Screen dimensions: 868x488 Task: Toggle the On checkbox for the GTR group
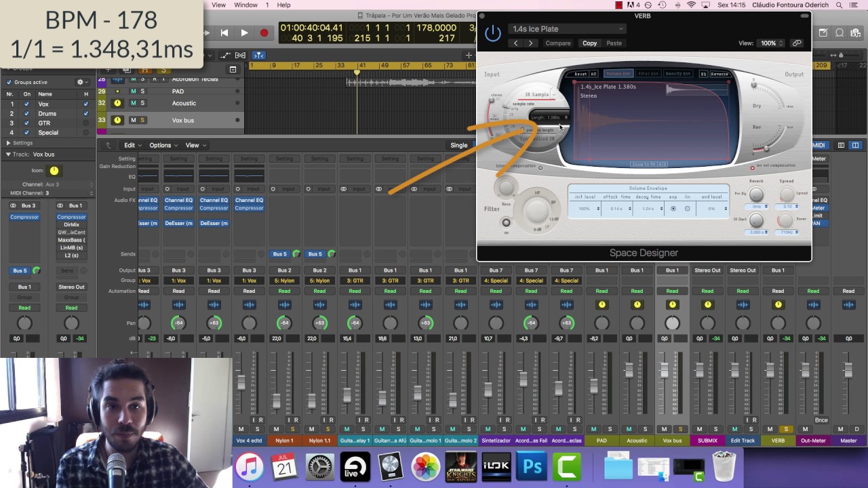coord(26,123)
